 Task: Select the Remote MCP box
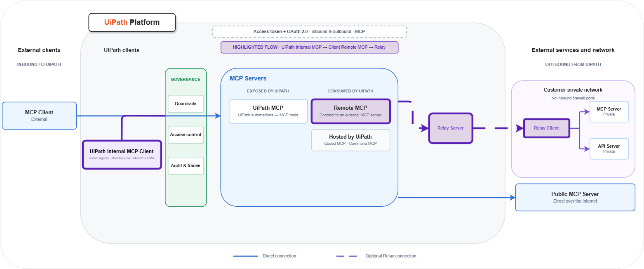coord(350,111)
